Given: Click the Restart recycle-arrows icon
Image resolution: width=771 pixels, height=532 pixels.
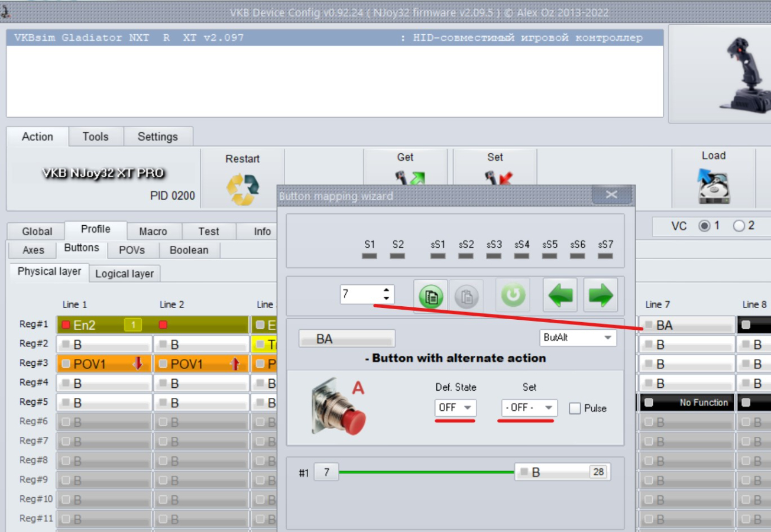Looking at the screenshot, I should pos(242,189).
